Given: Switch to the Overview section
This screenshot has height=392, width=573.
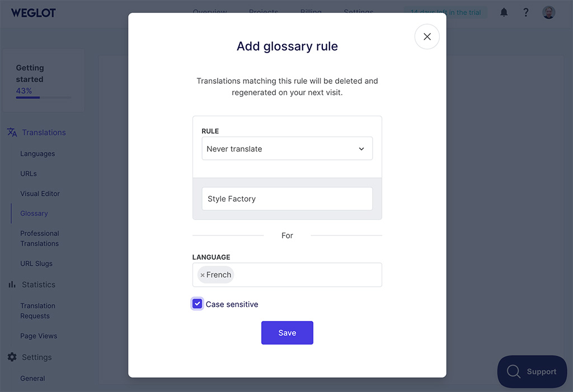Looking at the screenshot, I should [x=210, y=12].
